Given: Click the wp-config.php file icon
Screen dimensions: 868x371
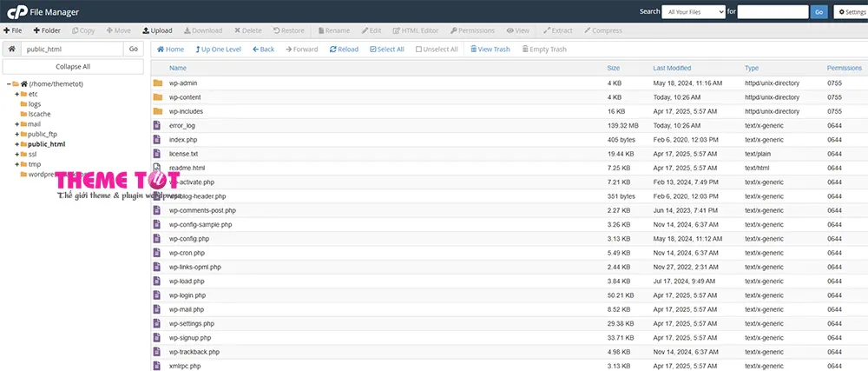Looking at the screenshot, I should click(157, 239).
